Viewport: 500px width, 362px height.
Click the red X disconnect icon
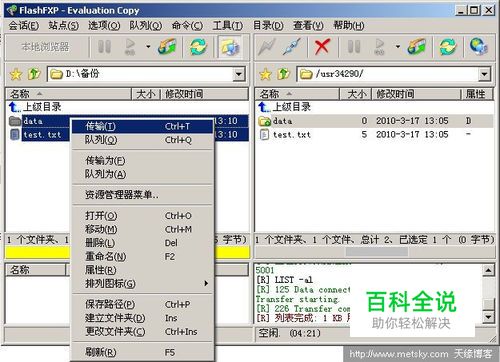[322, 46]
